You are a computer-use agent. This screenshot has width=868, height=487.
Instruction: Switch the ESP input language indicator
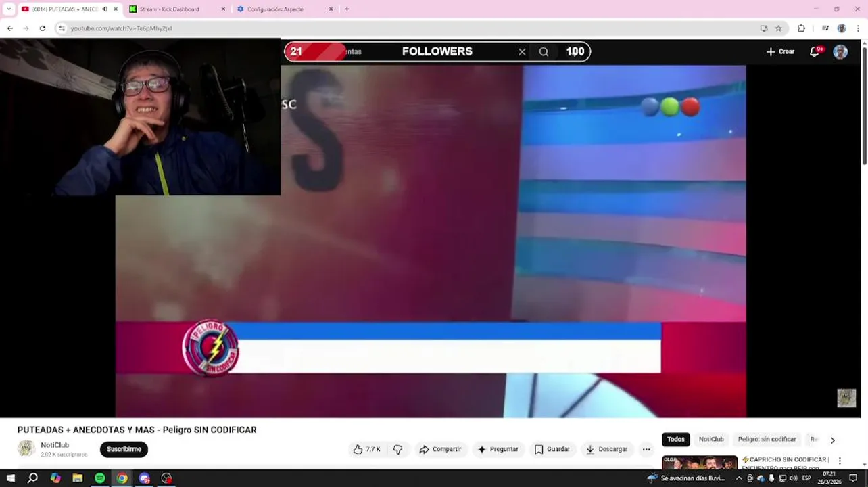(x=806, y=478)
